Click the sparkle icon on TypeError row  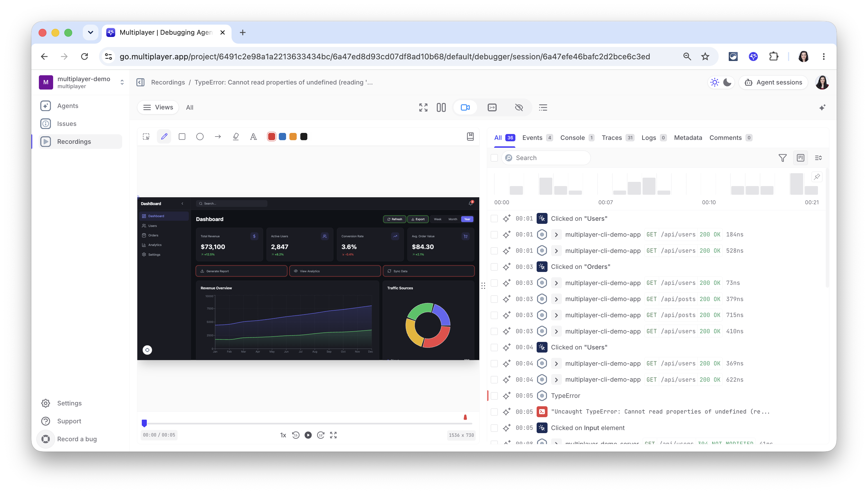pos(507,395)
